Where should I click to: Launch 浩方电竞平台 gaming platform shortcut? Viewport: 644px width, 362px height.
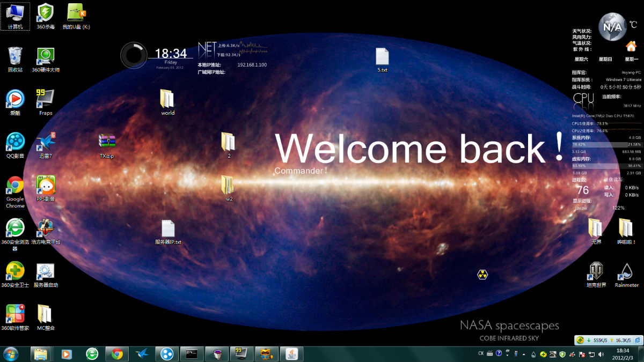tap(46, 231)
